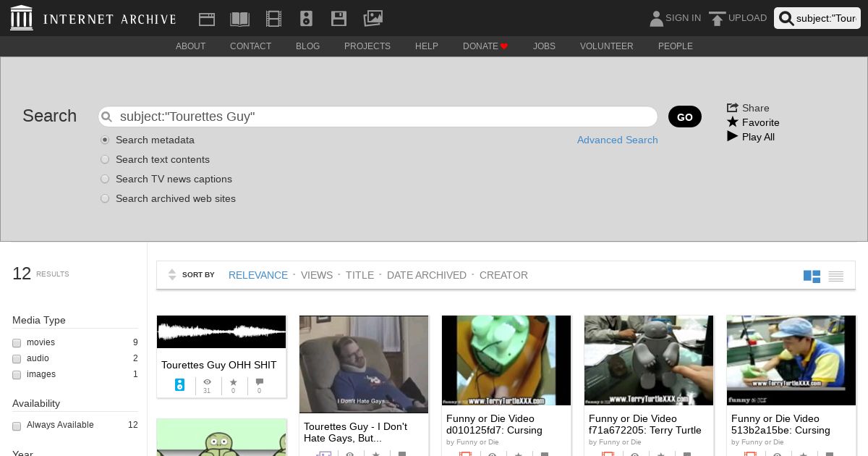Open 'Funny or Die Video f71a672205: Terry Turtle' title
This screenshot has height=456, width=868.
pos(645,424)
